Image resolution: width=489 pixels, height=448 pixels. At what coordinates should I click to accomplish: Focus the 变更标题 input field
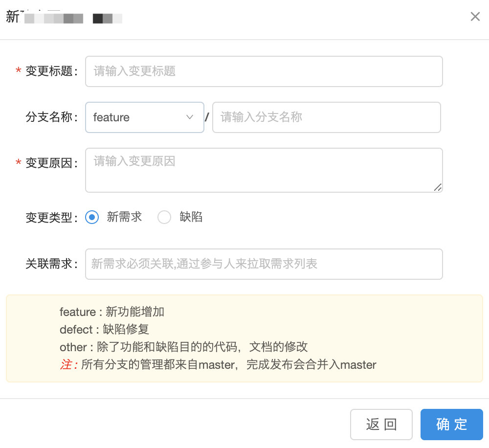[x=264, y=71]
